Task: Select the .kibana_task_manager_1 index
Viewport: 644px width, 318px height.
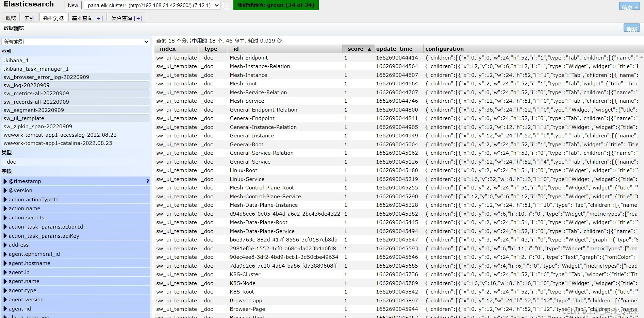Action: pyautogui.click(x=76, y=69)
